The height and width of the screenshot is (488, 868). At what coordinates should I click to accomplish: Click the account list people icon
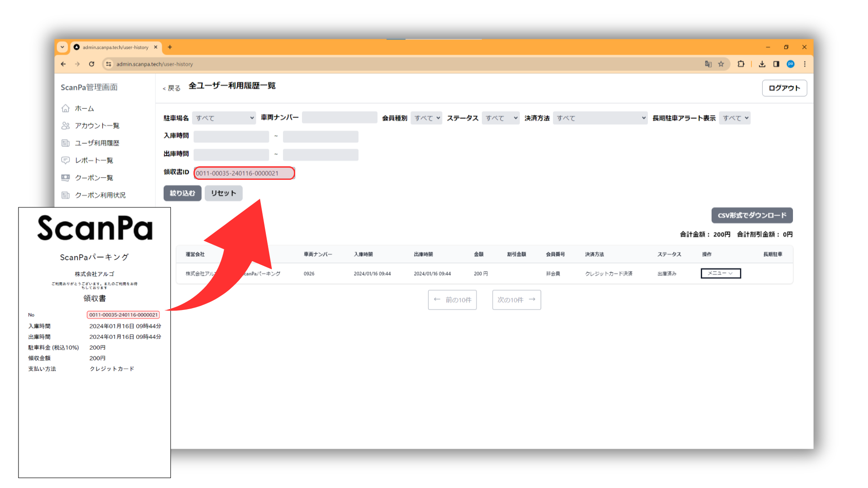pyautogui.click(x=66, y=126)
